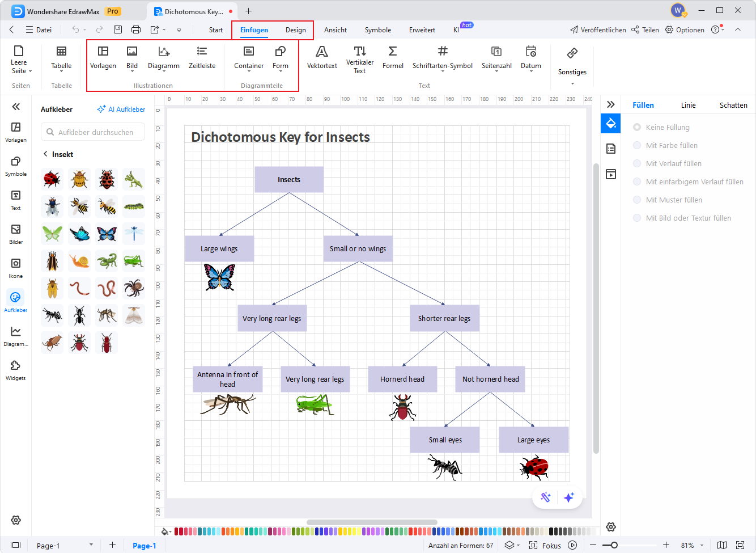Click the AI Aufkleber link
Screen dimensions: 756x553
click(x=121, y=109)
